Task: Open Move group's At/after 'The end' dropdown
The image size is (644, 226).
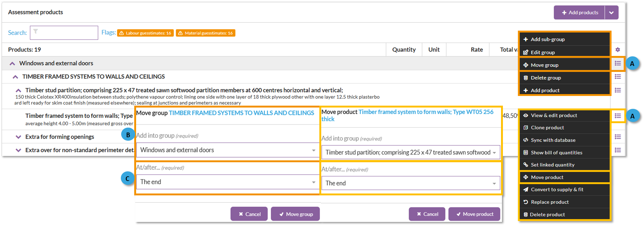Action: (228, 182)
